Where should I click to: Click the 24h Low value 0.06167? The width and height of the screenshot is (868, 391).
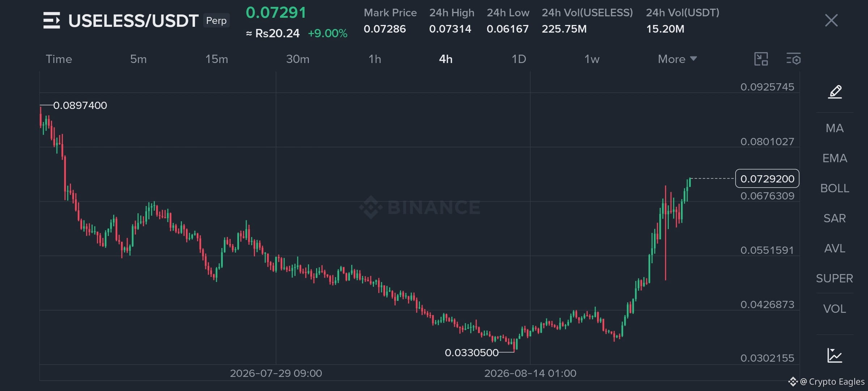[x=508, y=29]
